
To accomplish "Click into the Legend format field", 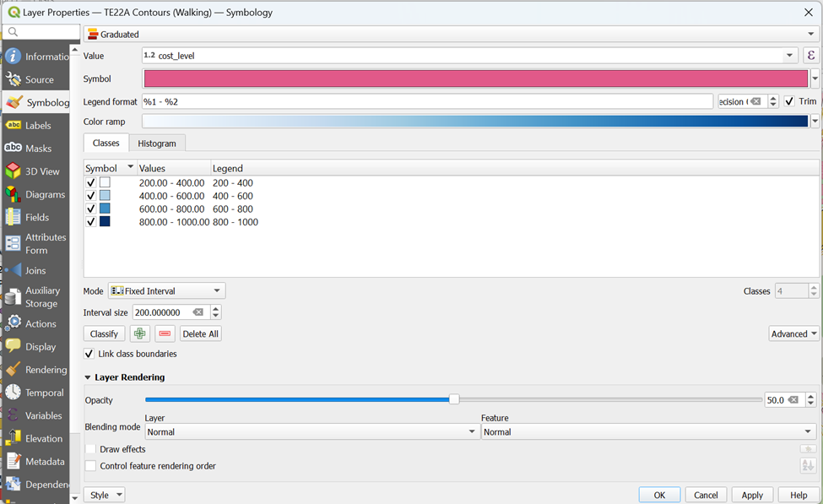I will pyautogui.click(x=427, y=101).
